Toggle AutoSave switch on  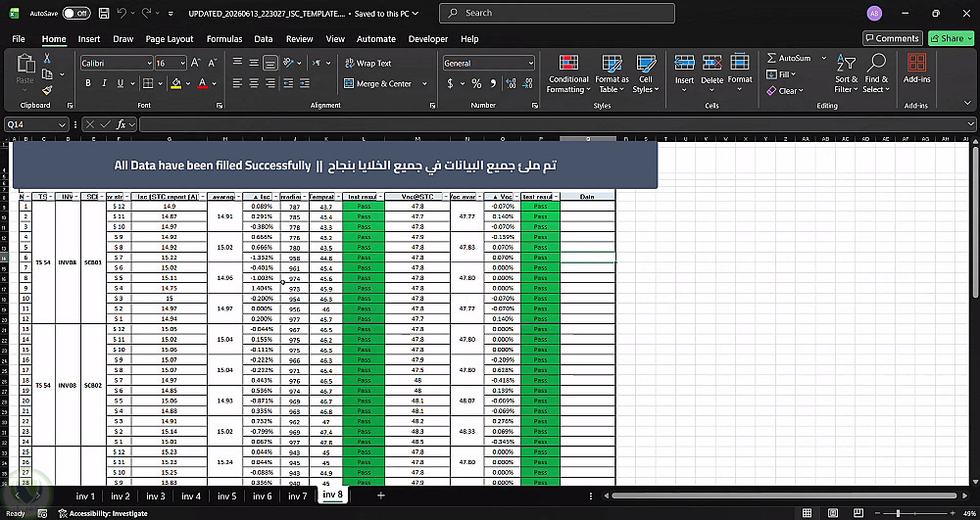point(76,13)
